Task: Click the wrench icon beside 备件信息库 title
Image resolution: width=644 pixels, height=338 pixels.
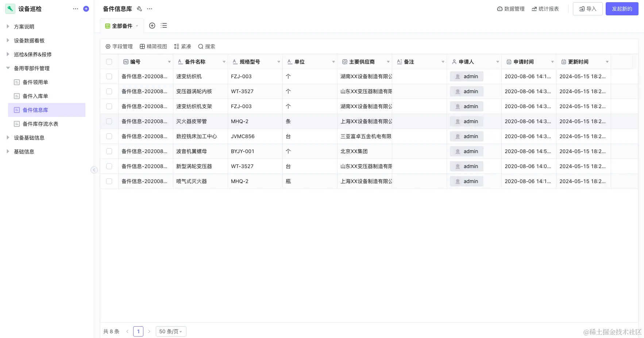Action: tap(139, 9)
